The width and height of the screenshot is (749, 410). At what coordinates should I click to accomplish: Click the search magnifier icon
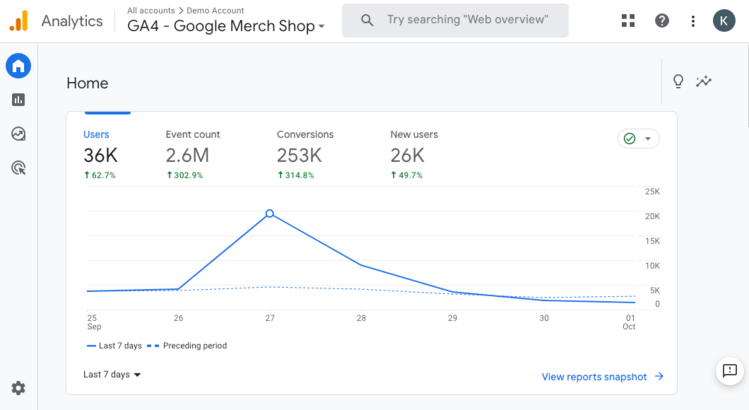click(367, 20)
